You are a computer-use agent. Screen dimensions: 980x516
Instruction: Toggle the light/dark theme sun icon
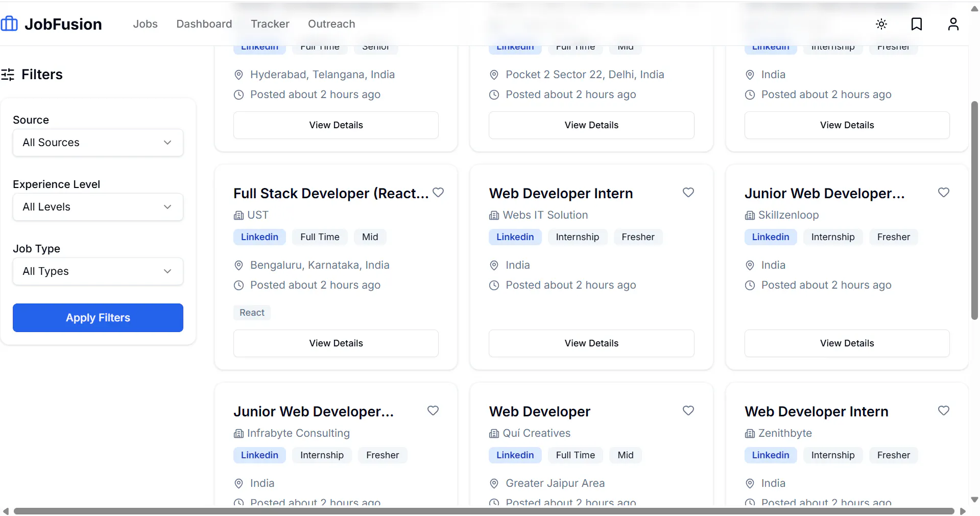click(x=881, y=24)
